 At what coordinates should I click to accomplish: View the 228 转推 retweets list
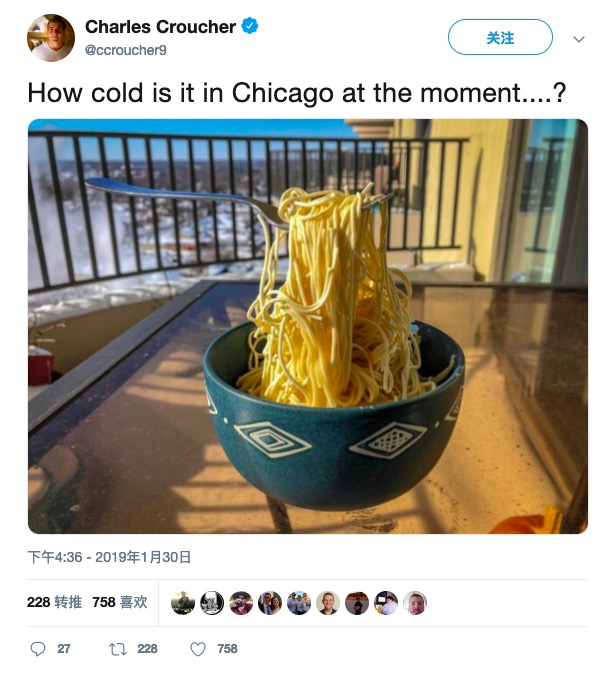[54, 602]
